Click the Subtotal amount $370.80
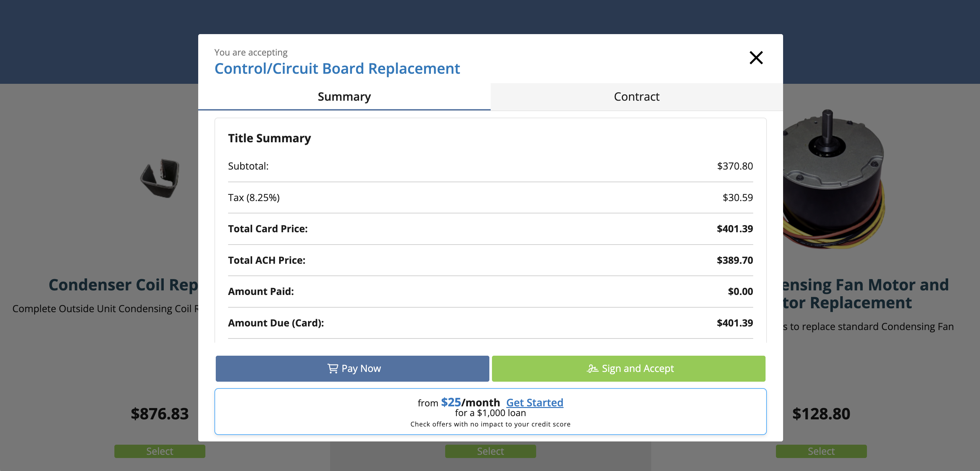Image resolution: width=980 pixels, height=471 pixels. (735, 166)
